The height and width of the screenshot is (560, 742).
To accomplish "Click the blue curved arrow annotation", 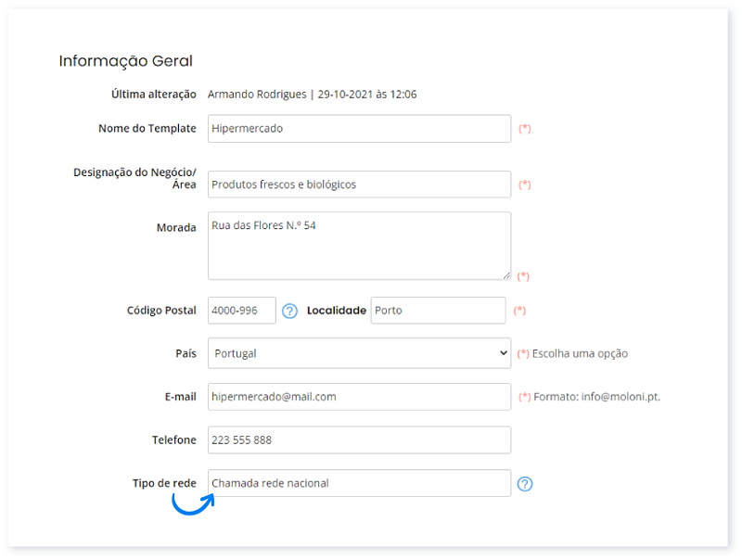I will pos(193,504).
